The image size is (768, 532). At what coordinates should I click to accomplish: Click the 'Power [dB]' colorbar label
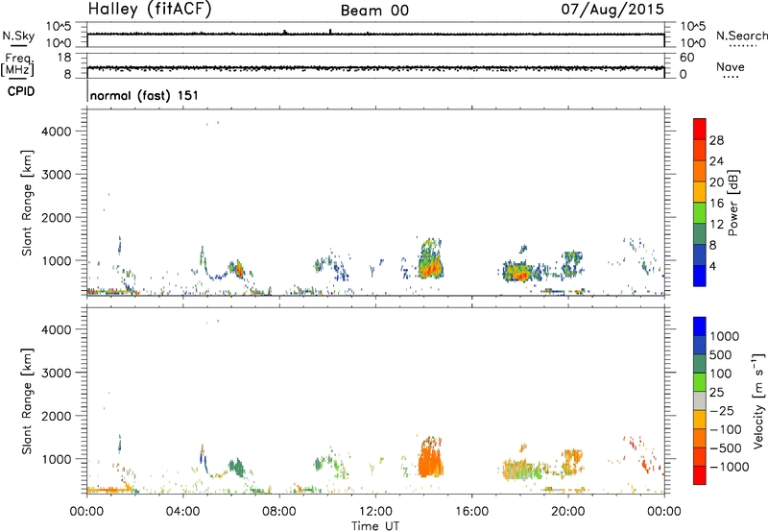pos(732,203)
